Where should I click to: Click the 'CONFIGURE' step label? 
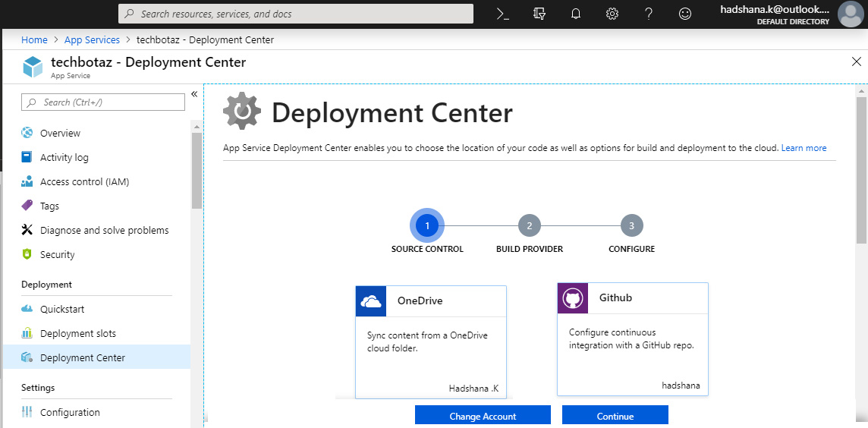click(631, 249)
